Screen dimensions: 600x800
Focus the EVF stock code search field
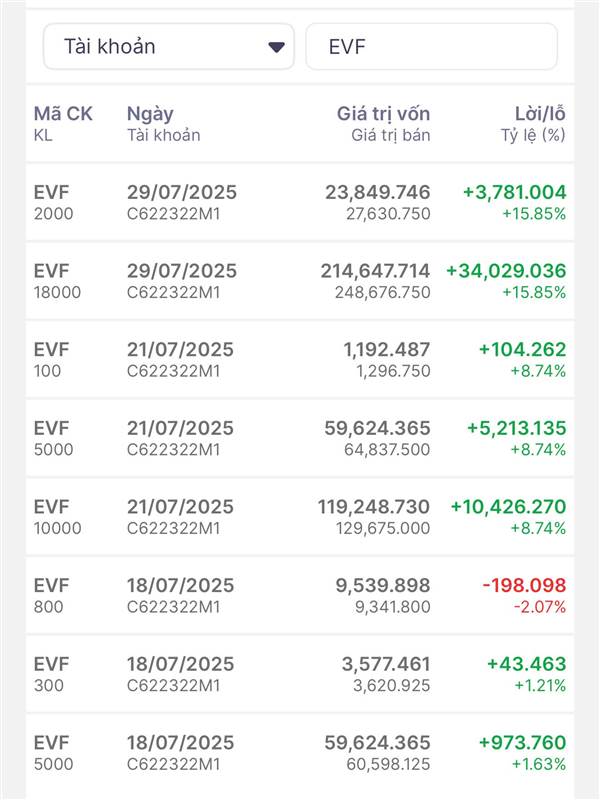tap(430, 47)
